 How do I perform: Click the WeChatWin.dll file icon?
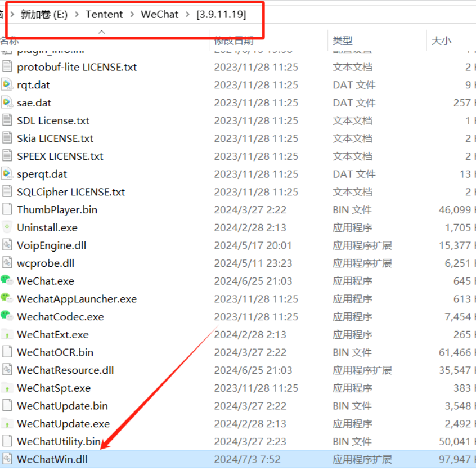[7, 459]
